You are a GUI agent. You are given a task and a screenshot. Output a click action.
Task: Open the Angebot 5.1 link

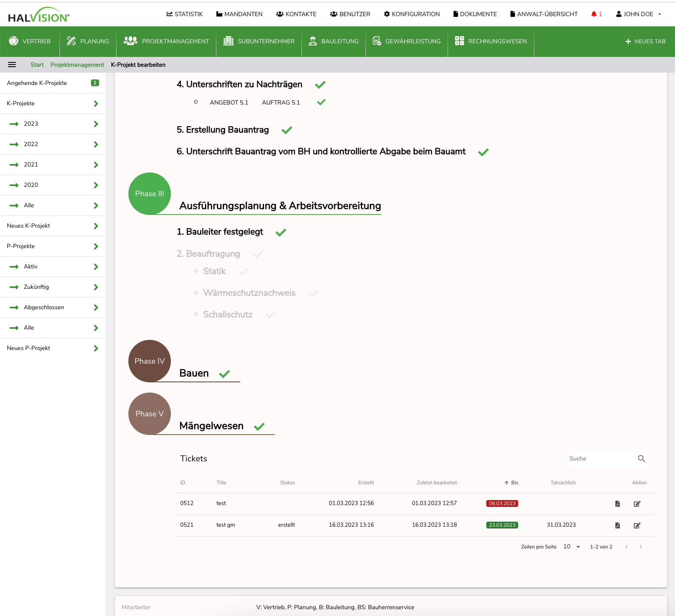[229, 102]
